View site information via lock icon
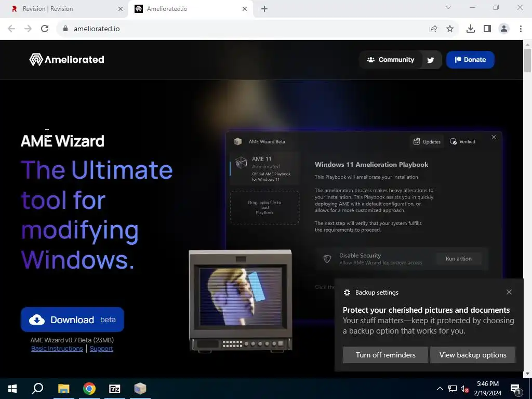This screenshot has height=399, width=532. 65,29
